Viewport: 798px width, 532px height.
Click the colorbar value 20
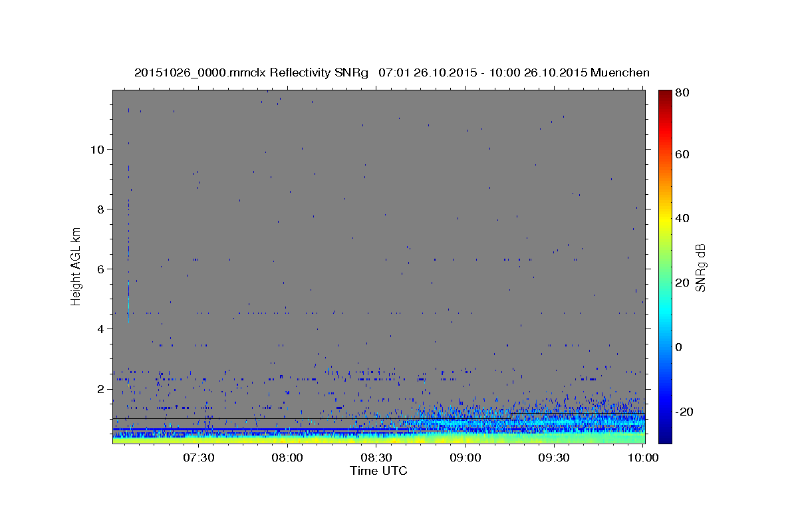pyautogui.click(x=682, y=283)
